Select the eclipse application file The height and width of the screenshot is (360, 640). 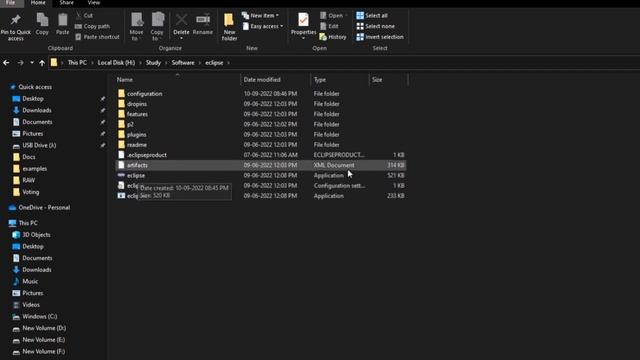click(261, 175)
